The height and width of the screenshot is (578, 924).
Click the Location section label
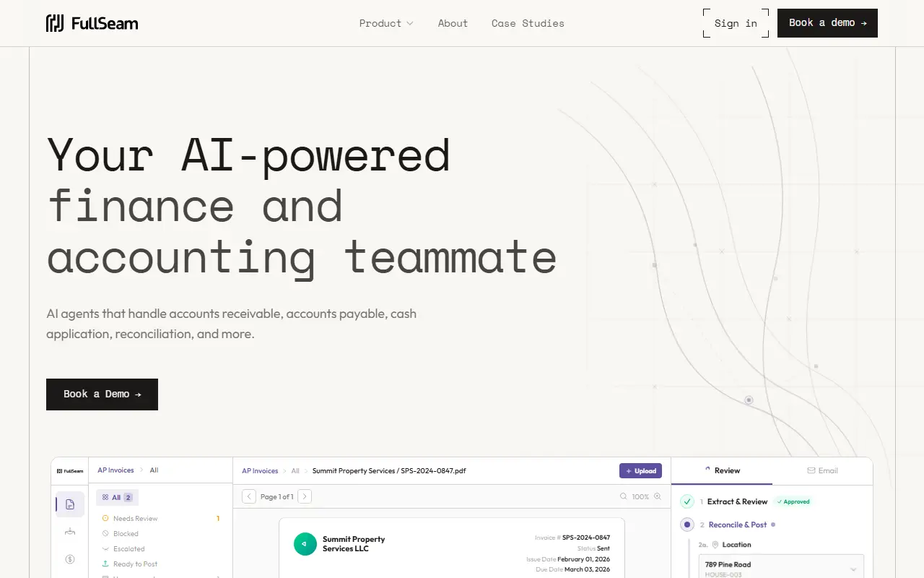pos(736,545)
